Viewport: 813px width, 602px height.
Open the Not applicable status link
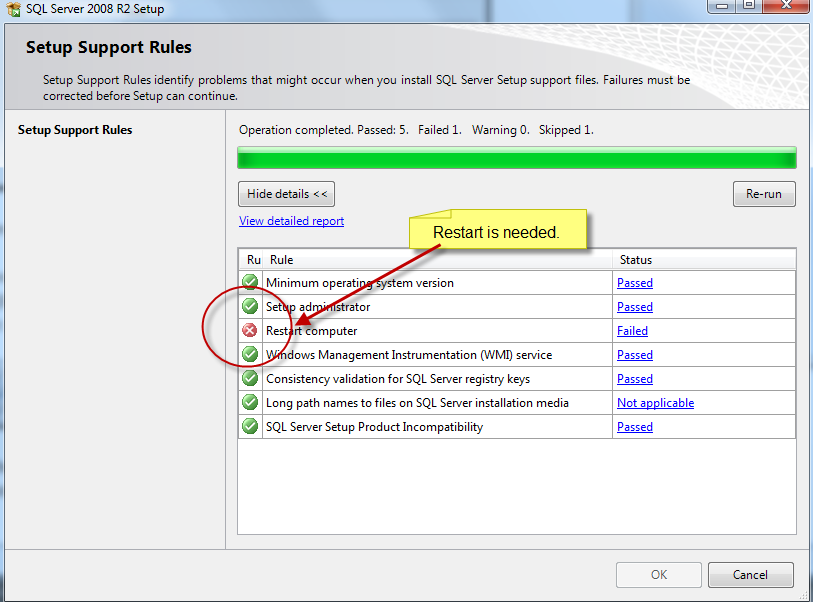click(x=655, y=403)
